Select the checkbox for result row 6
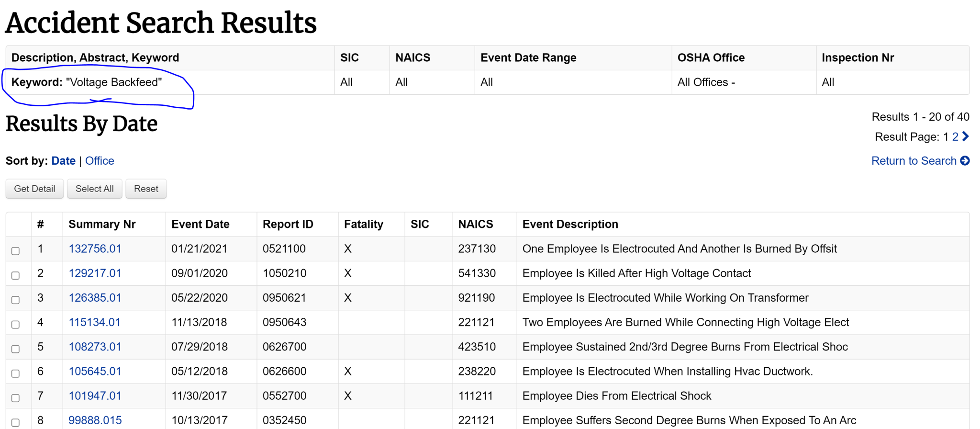Viewport: 980px width, 429px height. [16, 373]
